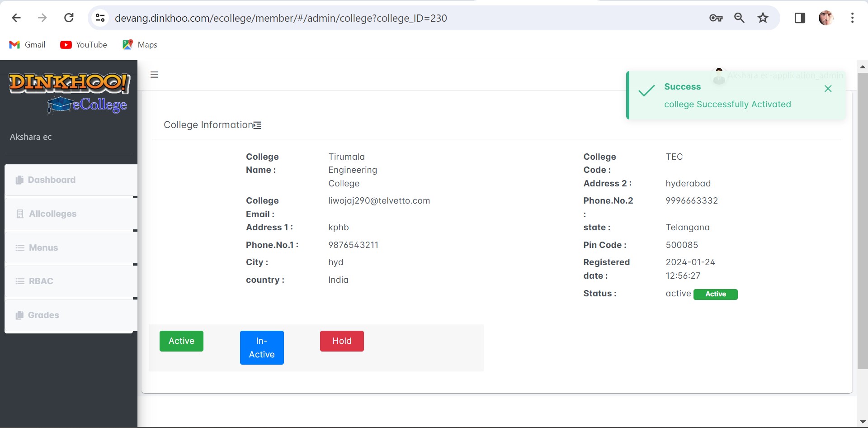The image size is (868, 428).
Task: Click the college name Tirumala Engineering College
Action: (353, 170)
